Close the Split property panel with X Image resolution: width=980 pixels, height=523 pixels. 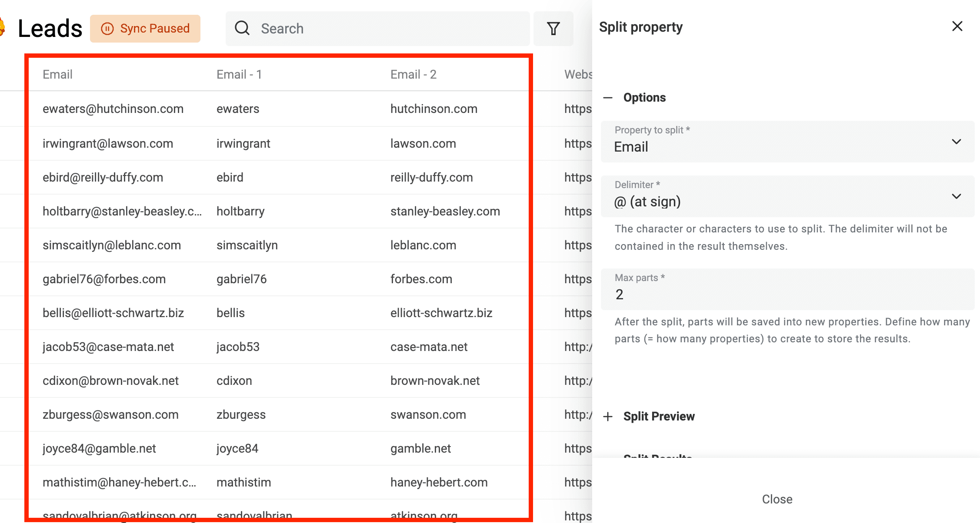(x=957, y=26)
